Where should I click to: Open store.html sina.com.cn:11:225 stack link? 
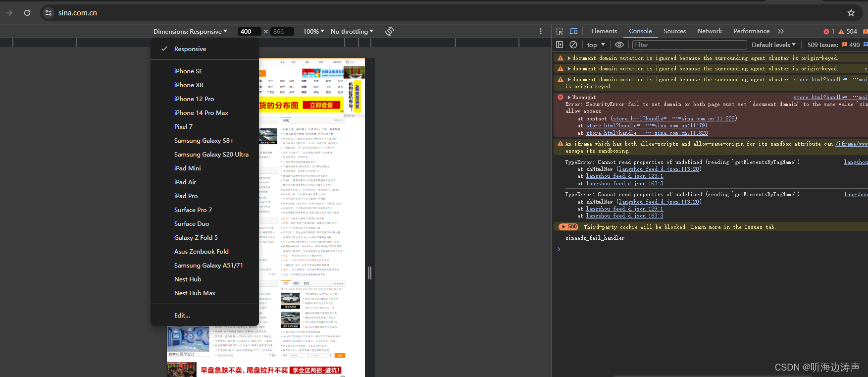[x=674, y=119]
